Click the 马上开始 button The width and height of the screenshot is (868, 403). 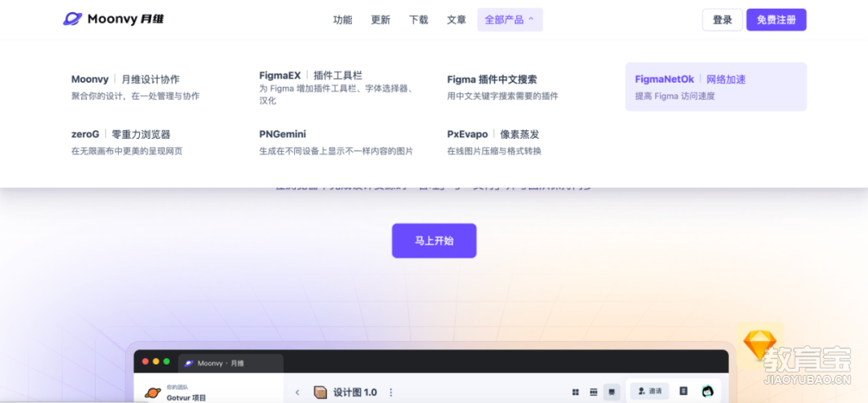pyautogui.click(x=434, y=241)
